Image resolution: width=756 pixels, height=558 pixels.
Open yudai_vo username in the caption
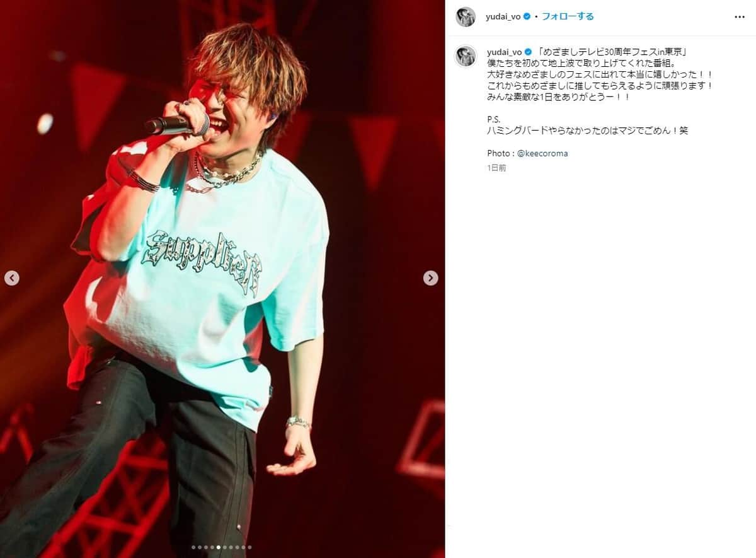pos(503,52)
